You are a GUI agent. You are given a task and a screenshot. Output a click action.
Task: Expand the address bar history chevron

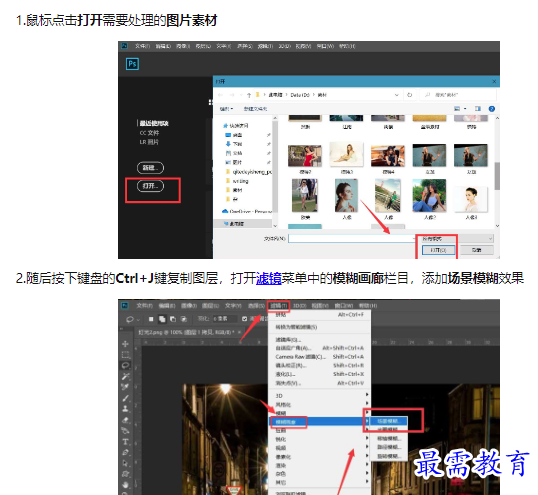[397, 95]
